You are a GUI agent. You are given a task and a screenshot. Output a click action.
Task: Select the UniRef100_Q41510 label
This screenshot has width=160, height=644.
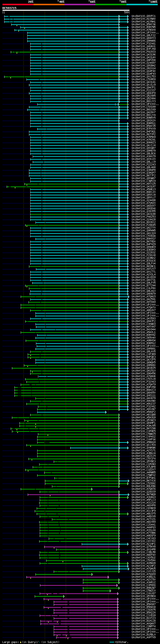[143, 371]
